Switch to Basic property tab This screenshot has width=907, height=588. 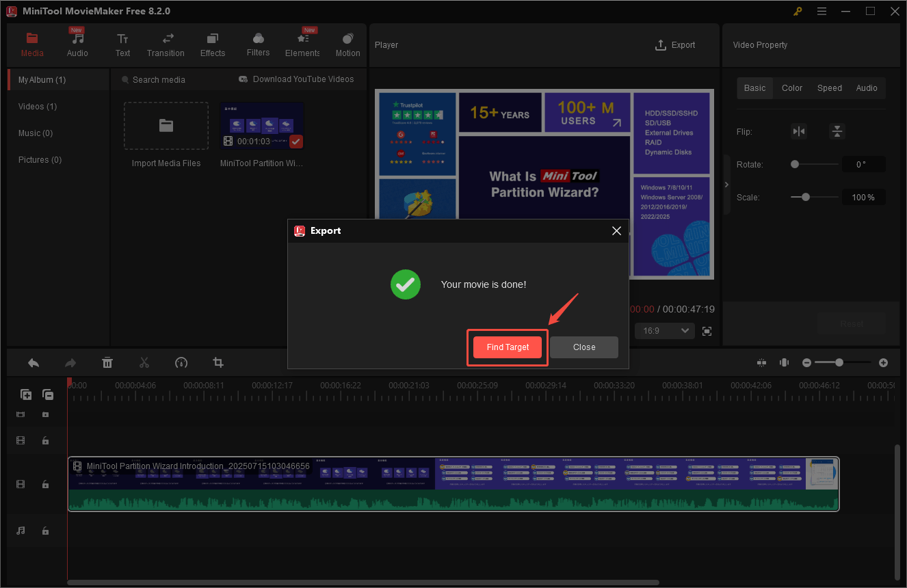(755, 88)
